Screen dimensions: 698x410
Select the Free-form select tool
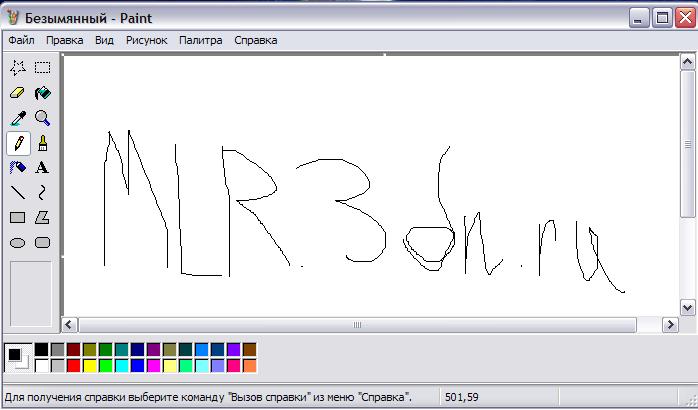click(18, 68)
